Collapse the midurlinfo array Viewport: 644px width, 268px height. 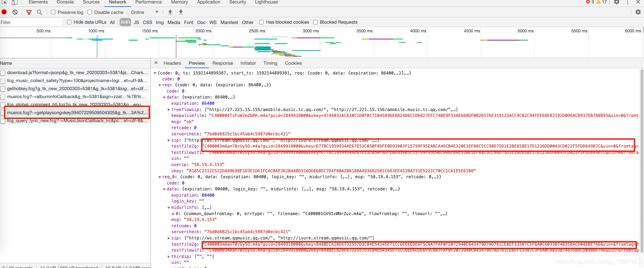(x=169, y=207)
